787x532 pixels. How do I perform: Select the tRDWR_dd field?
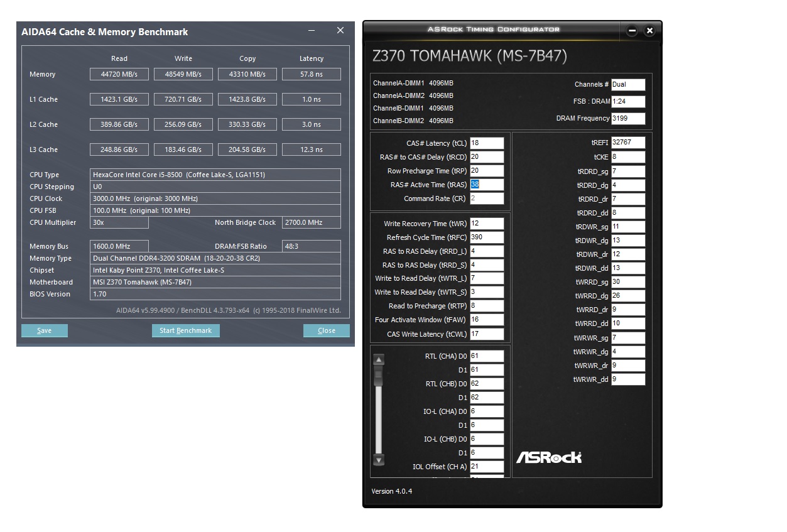(628, 268)
